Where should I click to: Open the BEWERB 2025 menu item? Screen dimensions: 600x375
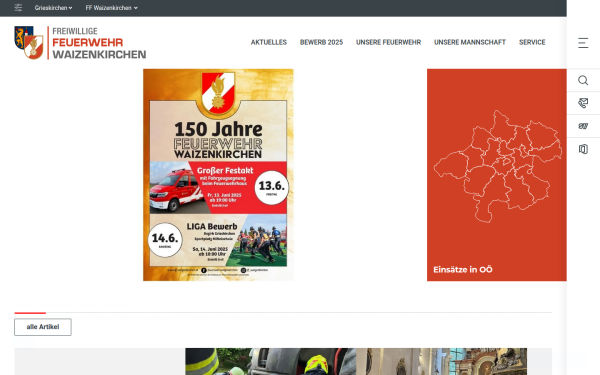[x=321, y=42]
